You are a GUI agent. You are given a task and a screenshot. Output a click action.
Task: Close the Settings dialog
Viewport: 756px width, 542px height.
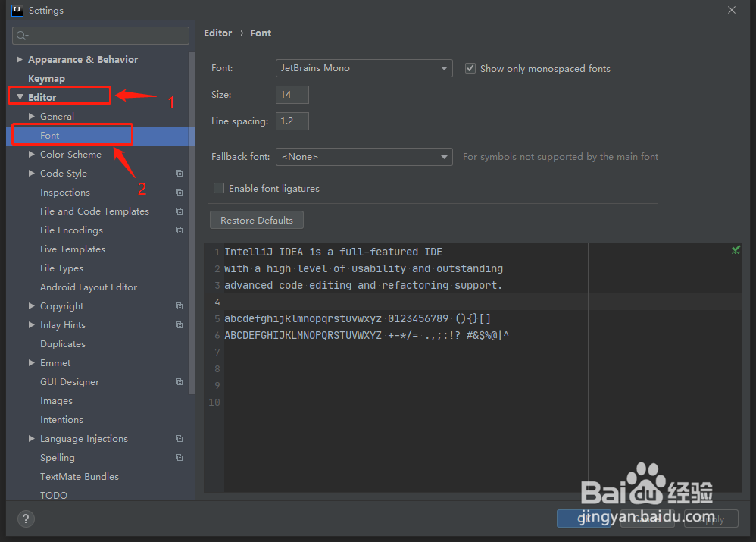(x=732, y=10)
